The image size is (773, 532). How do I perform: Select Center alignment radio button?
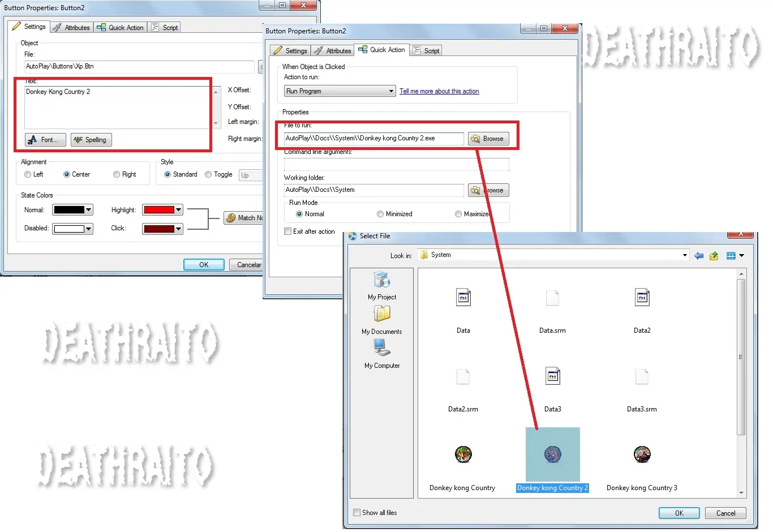pyautogui.click(x=67, y=174)
